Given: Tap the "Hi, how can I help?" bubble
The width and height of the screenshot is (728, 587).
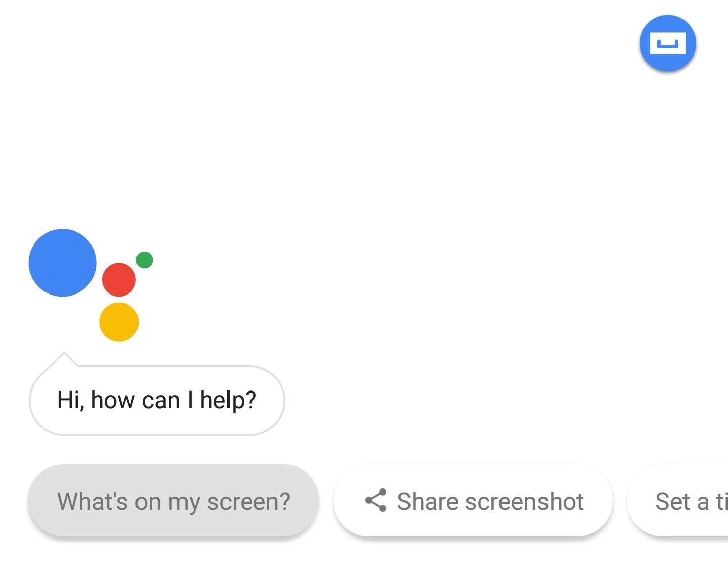Looking at the screenshot, I should (157, 400).
